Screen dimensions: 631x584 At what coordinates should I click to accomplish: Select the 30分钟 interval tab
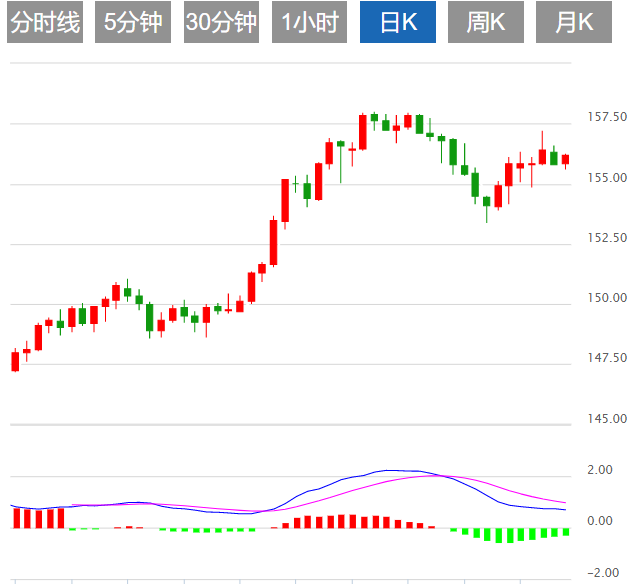[221, 22]
